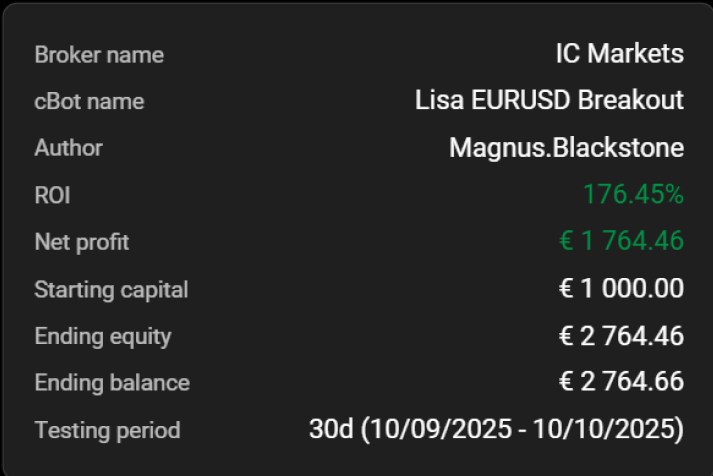This screenshot has height=476, width=713.
Task: Select the € 1 000.00 starting capital value
Action: pyautogui.click(x=621, y=289)
